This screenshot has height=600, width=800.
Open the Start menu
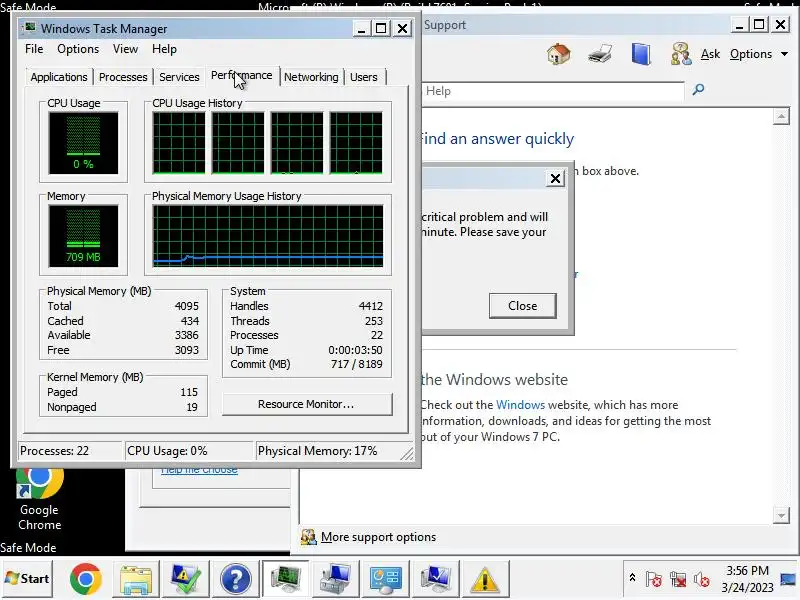pos(27,579)
